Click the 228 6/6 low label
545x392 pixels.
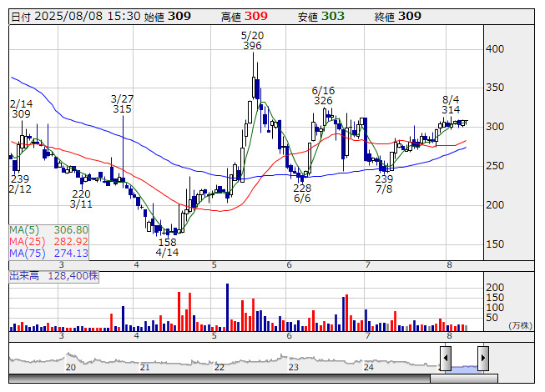coord(302,193)
